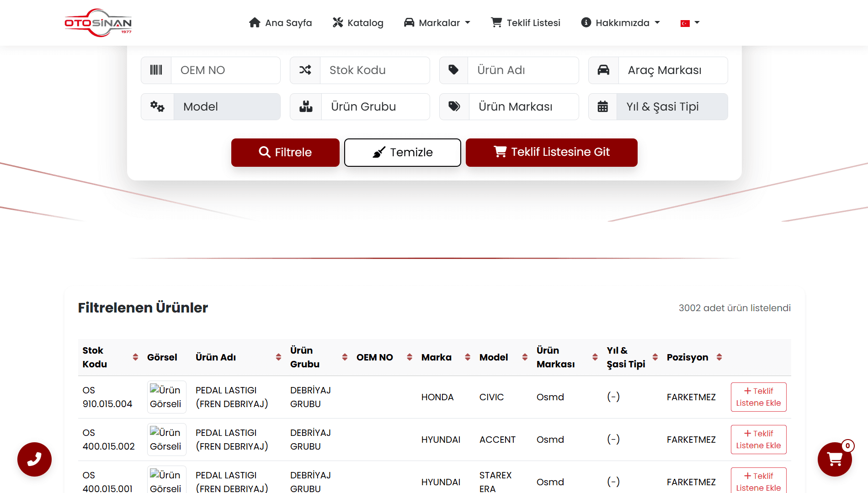
Task: Click the gears icon beside Model
Action: point(157,106)
